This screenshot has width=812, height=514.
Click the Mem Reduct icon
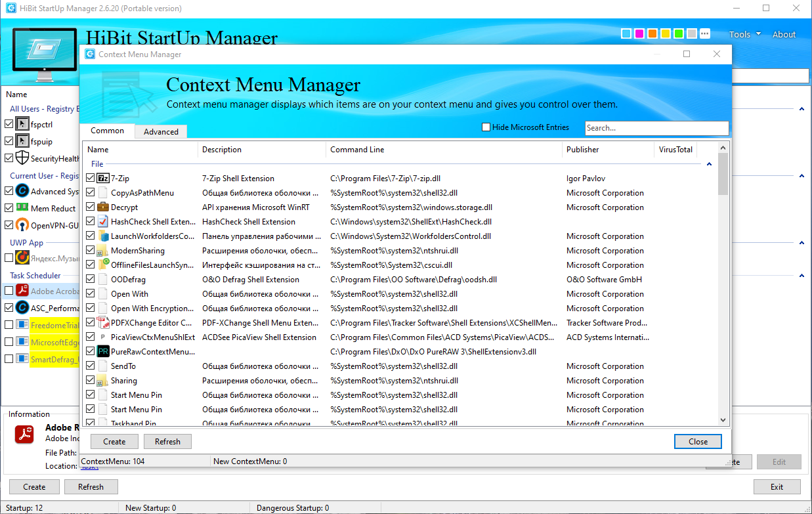22,208
